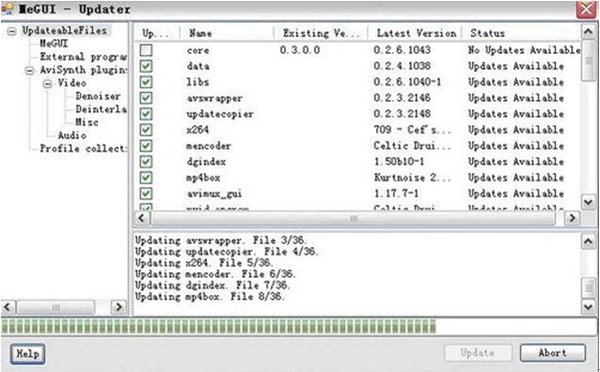This screenshot has width=600, height=372.
Task: Click the Update checkbox column header
Action: (x=157, y=33)
